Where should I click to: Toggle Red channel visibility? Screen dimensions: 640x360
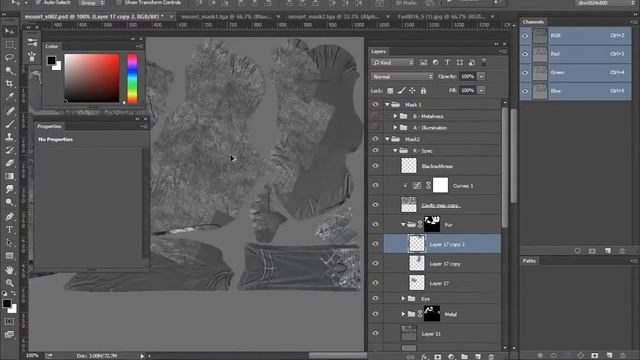point(525,54)
